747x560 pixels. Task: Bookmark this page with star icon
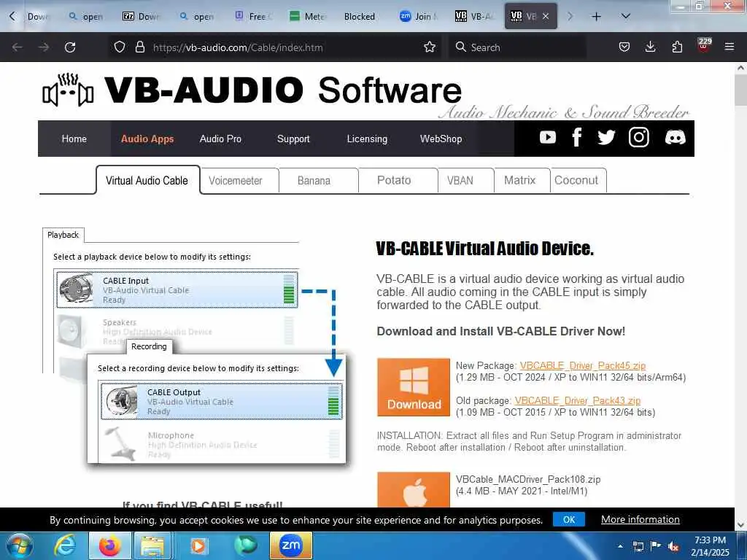click(429, 47)
